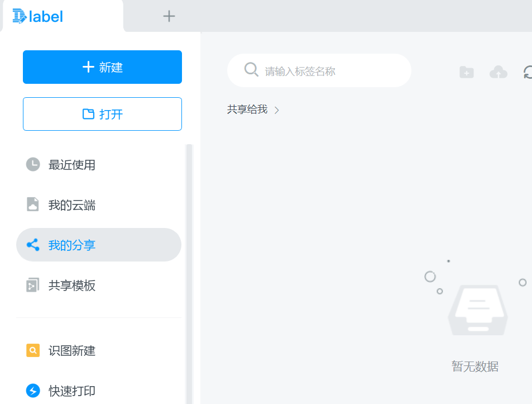Image resolution: width=532 pixels, height=404 pixels.
Task: Select the 我的分享 share icon in sidebar
Action: 33,244
